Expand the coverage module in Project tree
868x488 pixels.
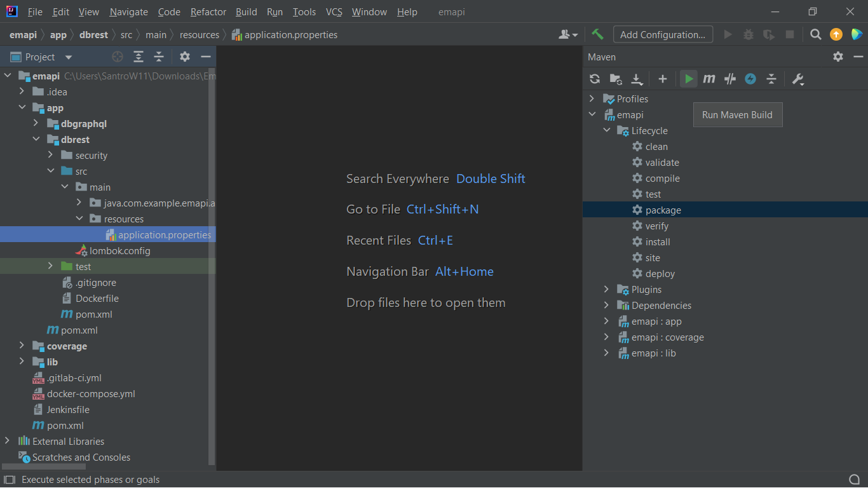click(x=22, y=346)
